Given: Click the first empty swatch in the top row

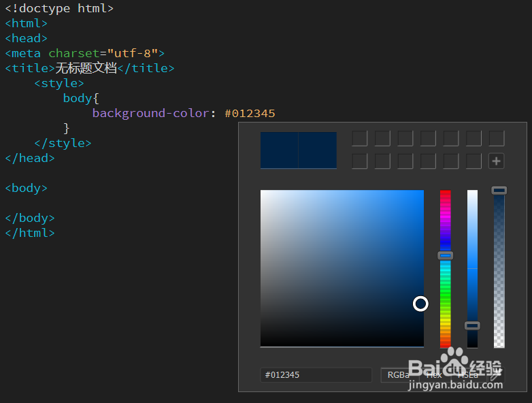Looking at the screenshot, I should [360, 138].
